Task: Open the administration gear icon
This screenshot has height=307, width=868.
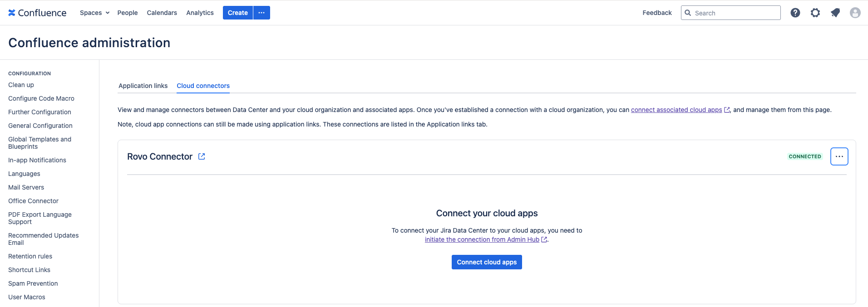Action: coord(815,13)
